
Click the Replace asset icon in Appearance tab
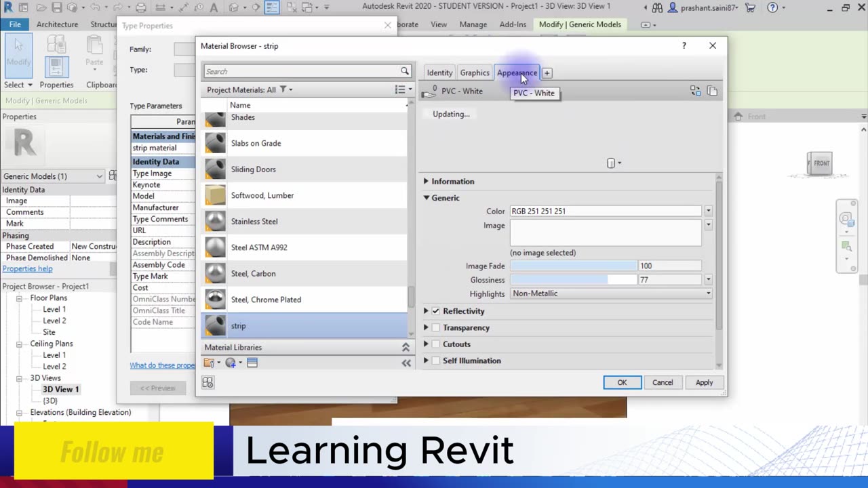point(695,91)
